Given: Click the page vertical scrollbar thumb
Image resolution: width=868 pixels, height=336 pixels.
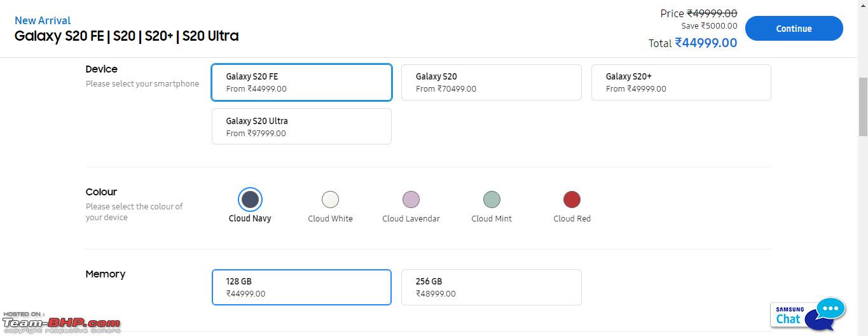Looking at the screenshot, I should pyautogui.click(x=863, y=106).
